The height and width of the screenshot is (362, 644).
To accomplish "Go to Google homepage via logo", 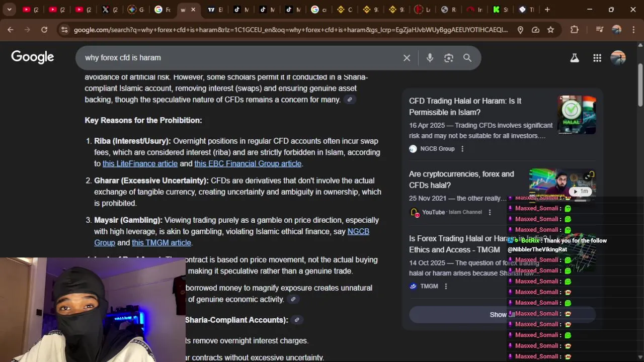I will click(x=33, y=57).
